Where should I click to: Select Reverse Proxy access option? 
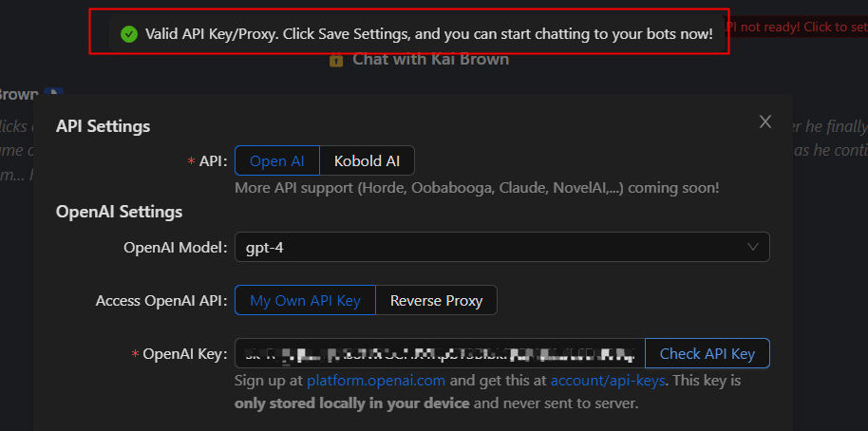click(x=436, y=301)
